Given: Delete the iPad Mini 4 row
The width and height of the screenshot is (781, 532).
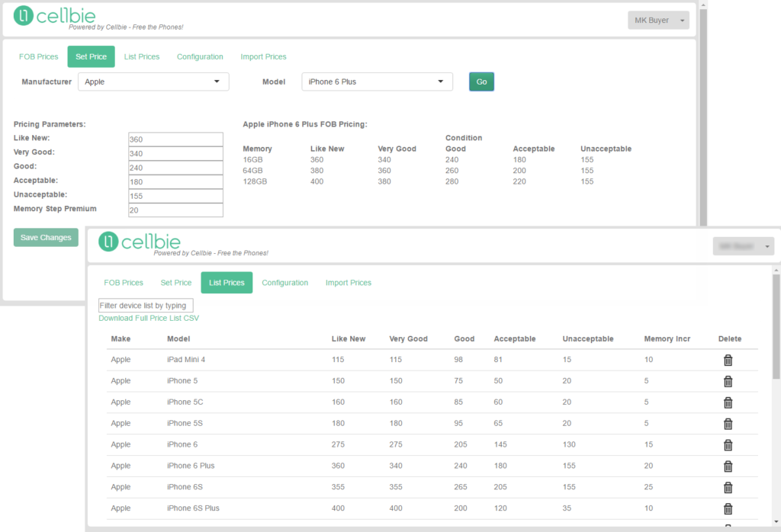Looking at the screenshot, I should pyautogui.click(x=728, y=360).
